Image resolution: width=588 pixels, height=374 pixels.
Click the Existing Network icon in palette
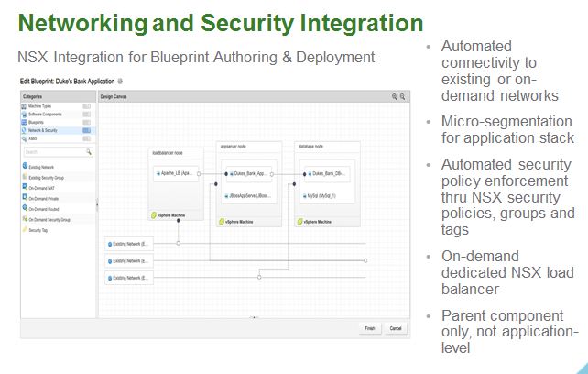[x=24, y=165]
